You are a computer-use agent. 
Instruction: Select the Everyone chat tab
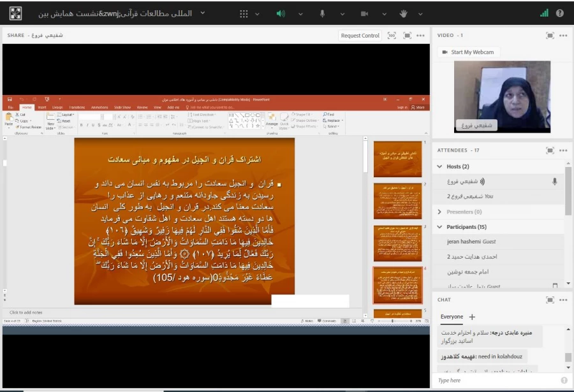click(452, 317)
